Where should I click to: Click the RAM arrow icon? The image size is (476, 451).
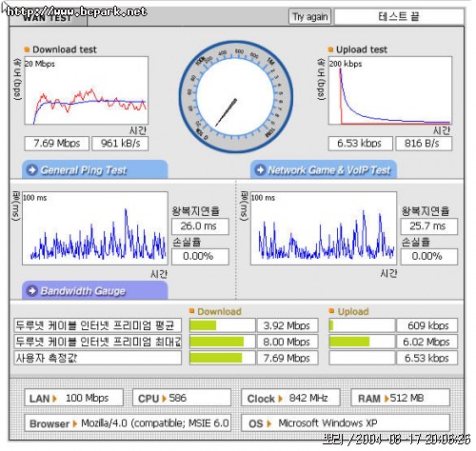(387, 399)
